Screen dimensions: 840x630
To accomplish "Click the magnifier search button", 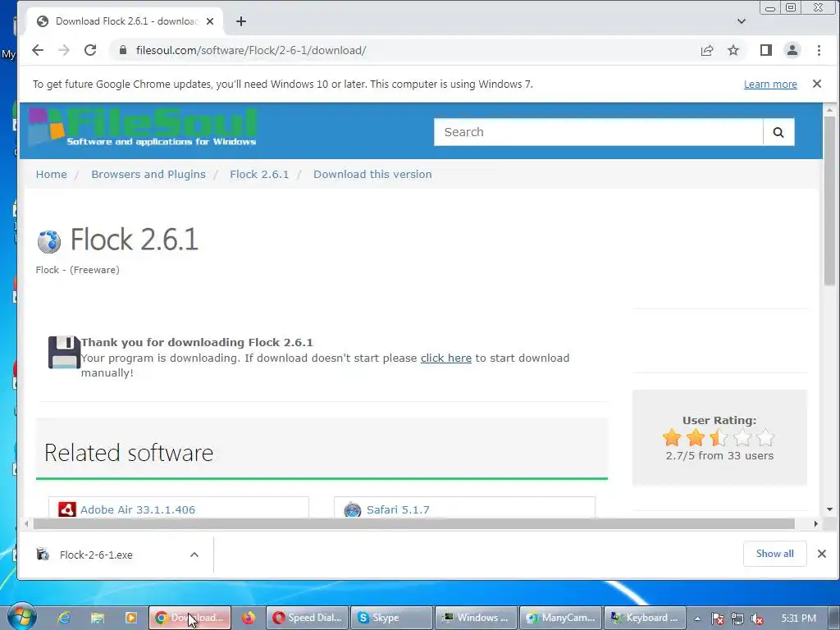I will (778, 132).
